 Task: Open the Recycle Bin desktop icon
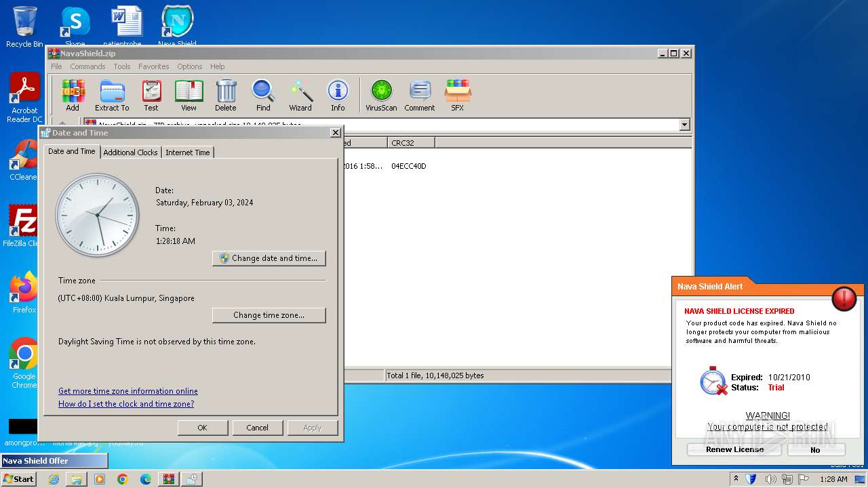(24, 27)
